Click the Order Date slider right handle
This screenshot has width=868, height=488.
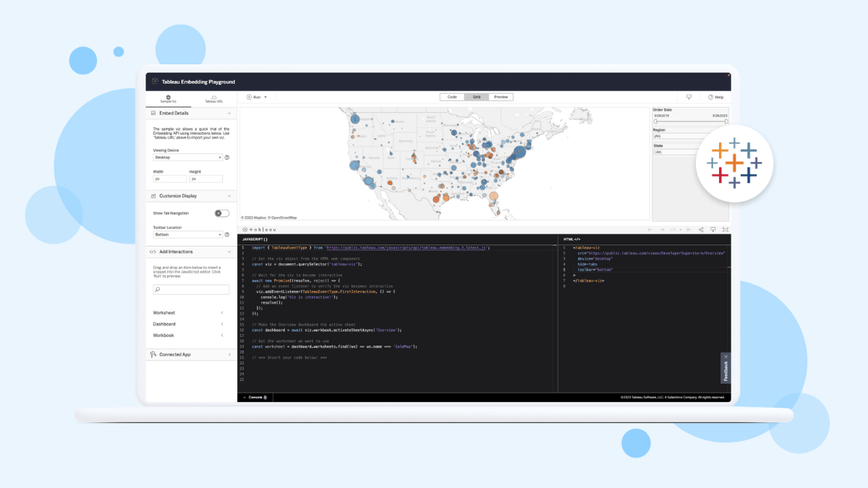tap(726, 121)
